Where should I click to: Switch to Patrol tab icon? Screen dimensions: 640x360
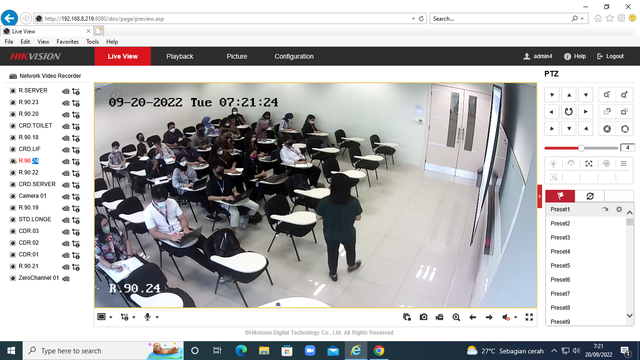click(590, 196)
